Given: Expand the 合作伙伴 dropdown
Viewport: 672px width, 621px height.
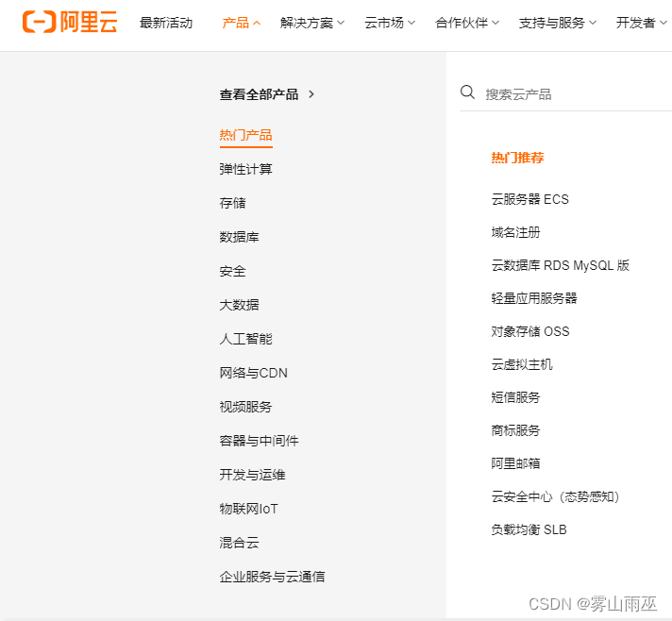Looking at the screenshot, I should tap(466, 23).
